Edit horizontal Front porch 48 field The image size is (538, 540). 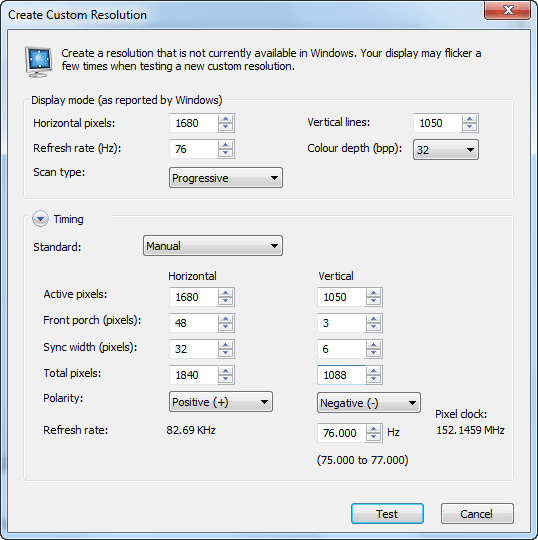point(194,323)
